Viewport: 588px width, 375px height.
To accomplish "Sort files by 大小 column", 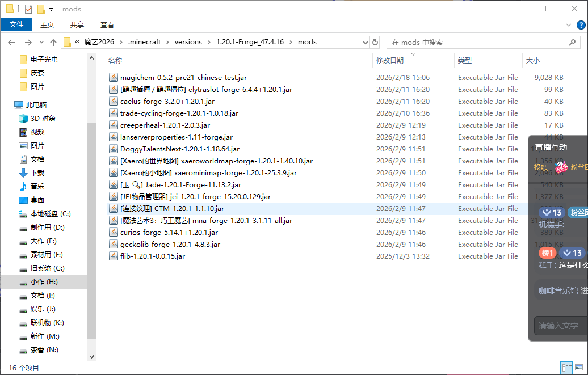I will 532,60.
